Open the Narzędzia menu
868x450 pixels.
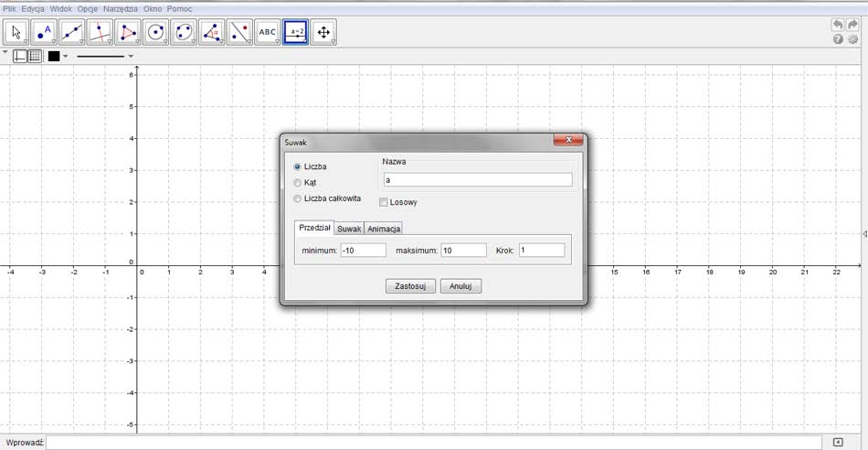(121, 9)
